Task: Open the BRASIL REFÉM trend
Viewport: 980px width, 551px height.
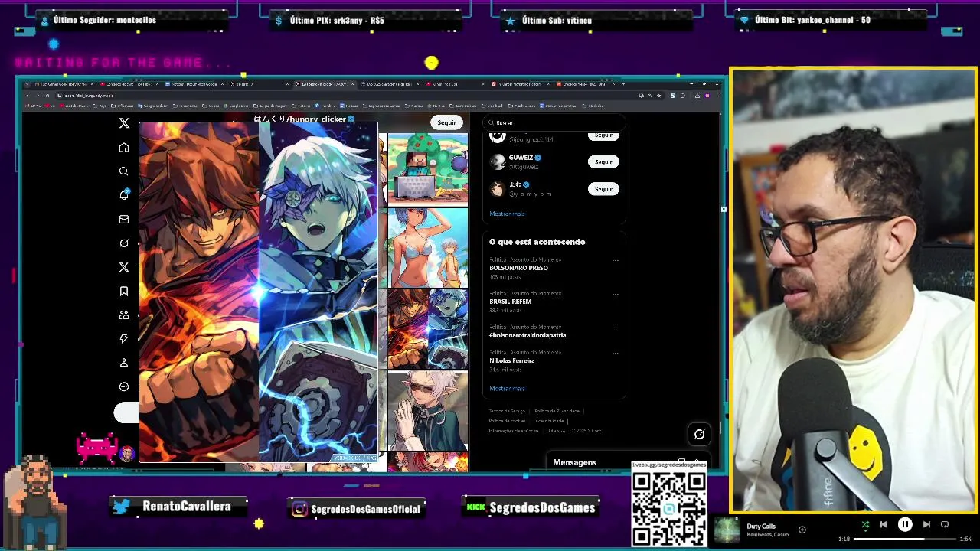Action: [x=511, y=302]
